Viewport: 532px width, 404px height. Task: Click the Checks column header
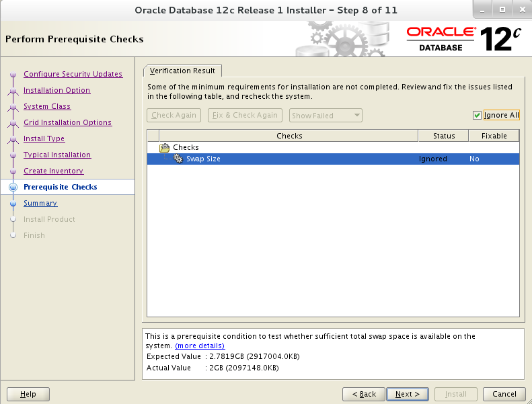coord(289,136)
